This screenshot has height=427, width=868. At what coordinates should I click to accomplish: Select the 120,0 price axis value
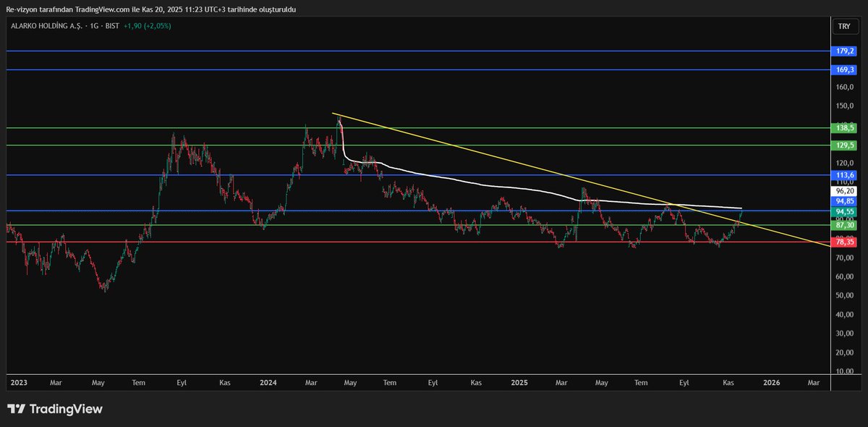[x=845, y=164]
